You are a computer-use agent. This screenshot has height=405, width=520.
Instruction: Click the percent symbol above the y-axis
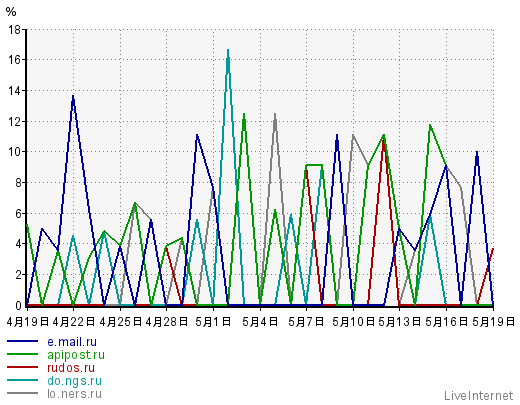[x=11, y=12]
